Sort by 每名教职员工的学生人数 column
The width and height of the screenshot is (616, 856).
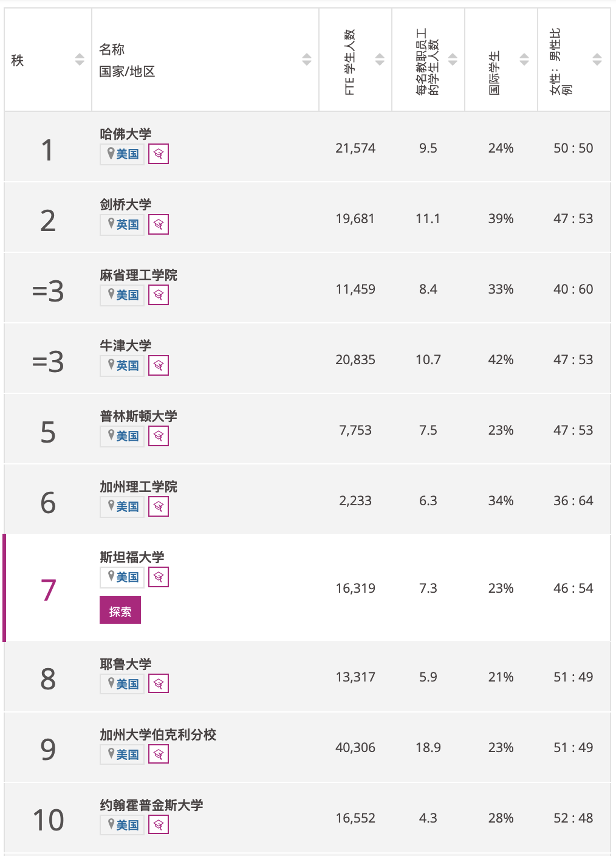click(x=453, y=60)
